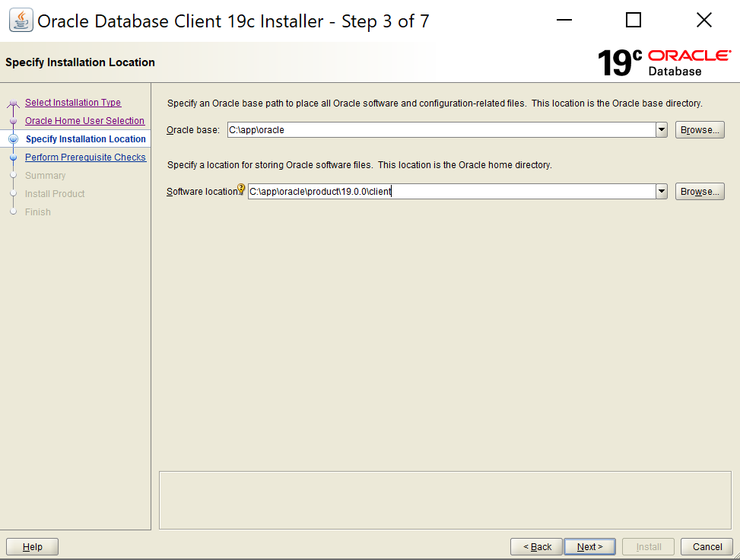Viewport: 740px width, 560px height.
Task: Click the Oracle 19c Database logo
Action: (663, 62)
